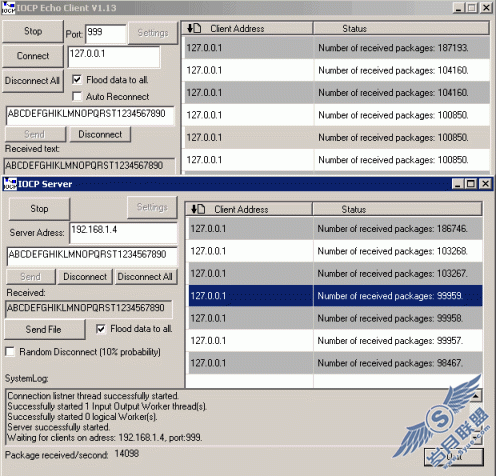Click the Send File button

coord(45,329)
